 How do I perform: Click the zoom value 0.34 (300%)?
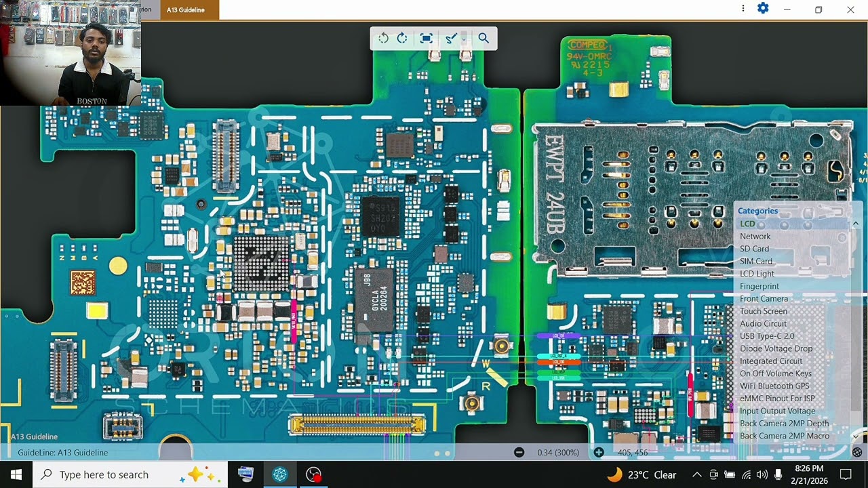click(x=558, y=452)
